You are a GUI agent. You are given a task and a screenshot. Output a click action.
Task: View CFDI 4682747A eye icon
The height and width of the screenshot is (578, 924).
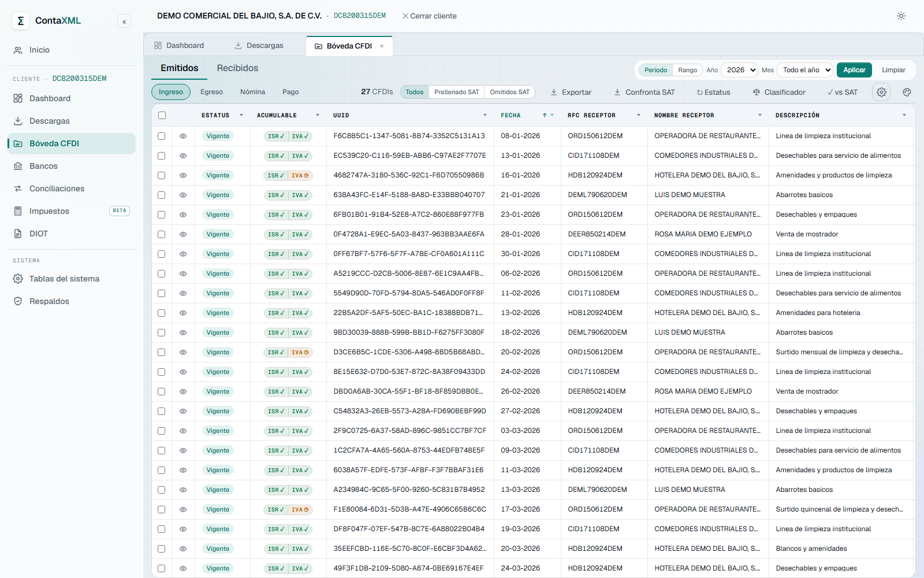183,176
